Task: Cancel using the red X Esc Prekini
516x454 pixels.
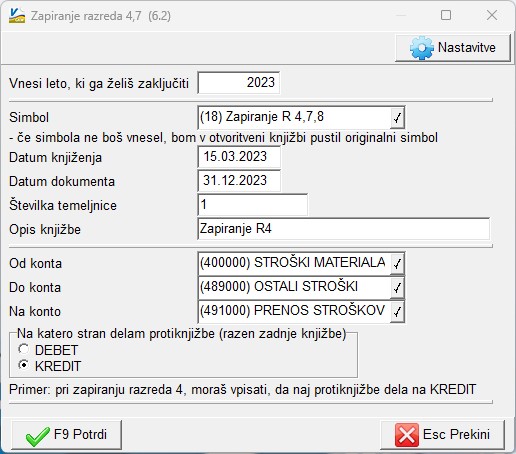Action: tap(442, 435)
